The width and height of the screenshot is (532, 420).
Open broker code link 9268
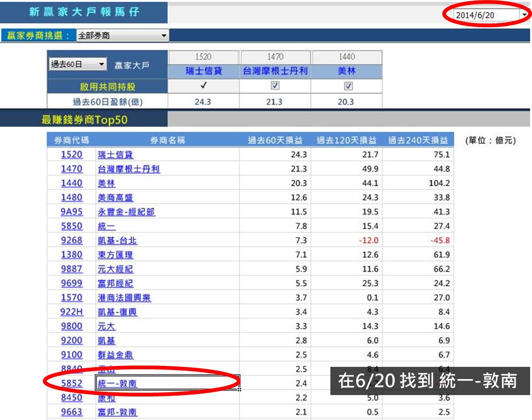71,240
